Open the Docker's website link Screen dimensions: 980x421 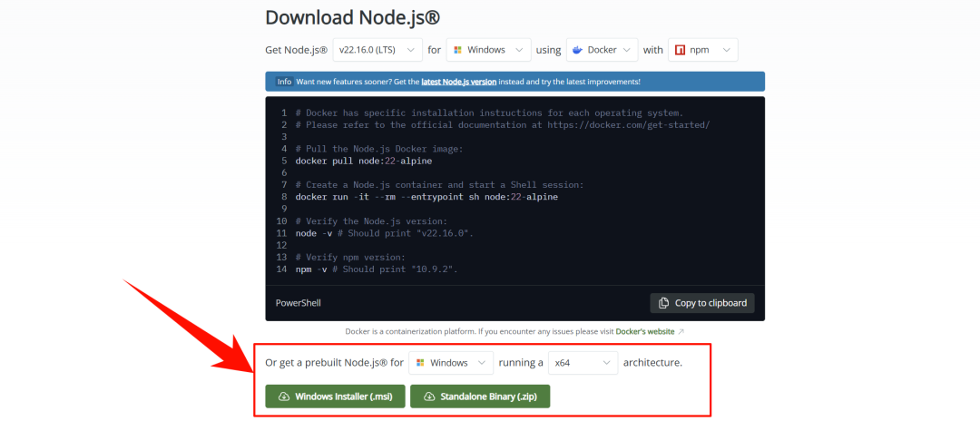[645, 332]
